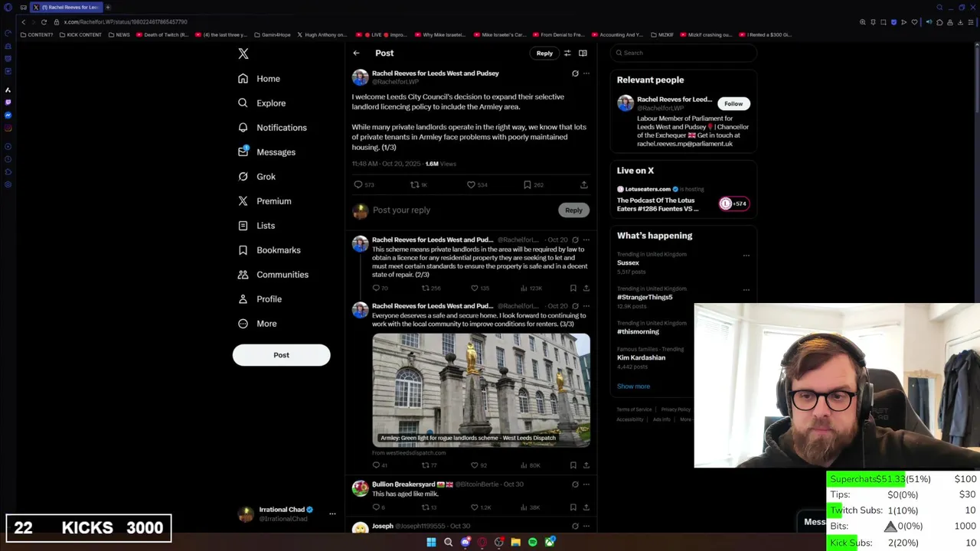This screenshot has width=980, height=551.
Task: Reload the browser page
Action: pos(44,22)
